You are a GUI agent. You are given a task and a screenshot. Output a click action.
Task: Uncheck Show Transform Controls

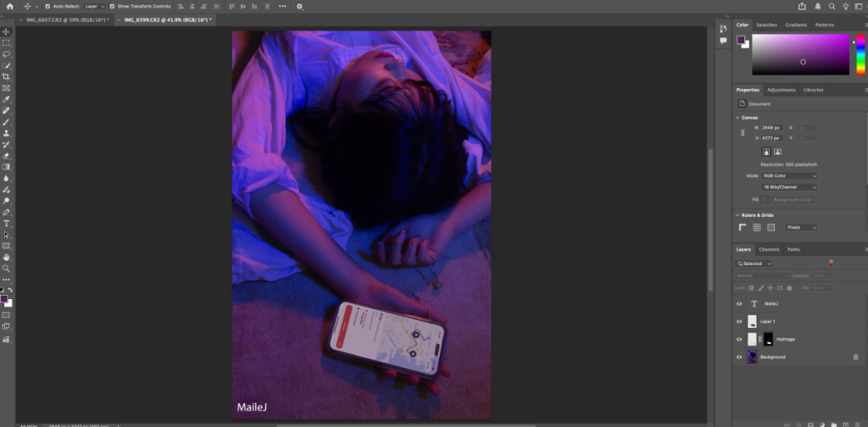coord(112,6)
